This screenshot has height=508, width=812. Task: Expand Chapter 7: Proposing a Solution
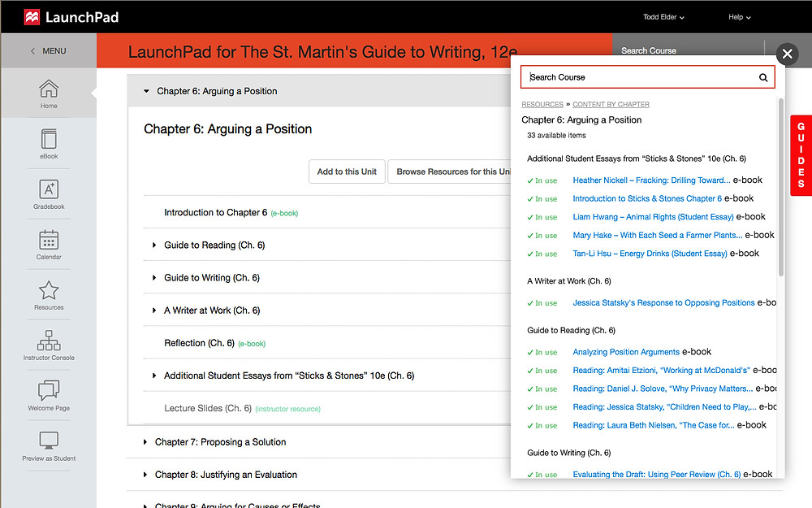pos(145,442)
